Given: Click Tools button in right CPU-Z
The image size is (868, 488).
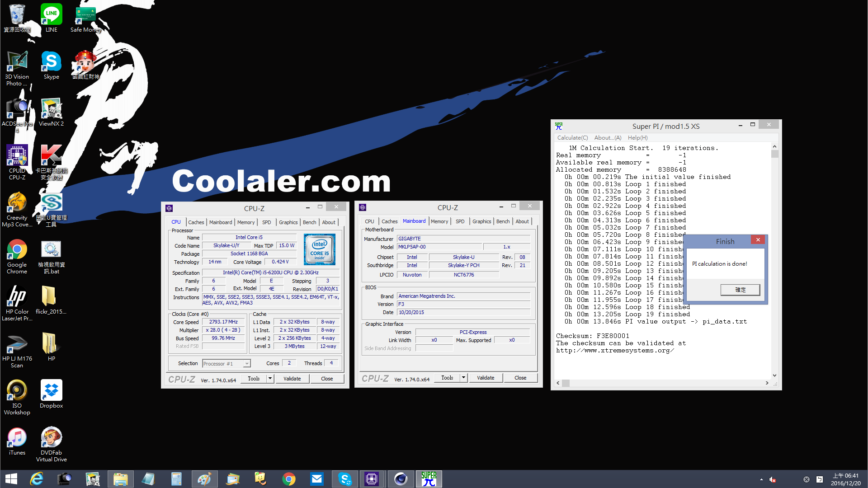Looking at the screenshot, I should 447,378.
